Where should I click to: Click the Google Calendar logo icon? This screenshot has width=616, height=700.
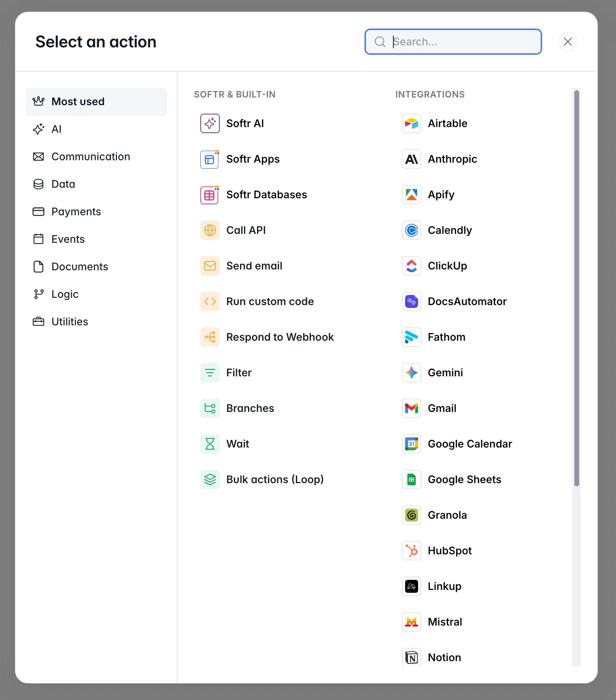tap(411, 444)
